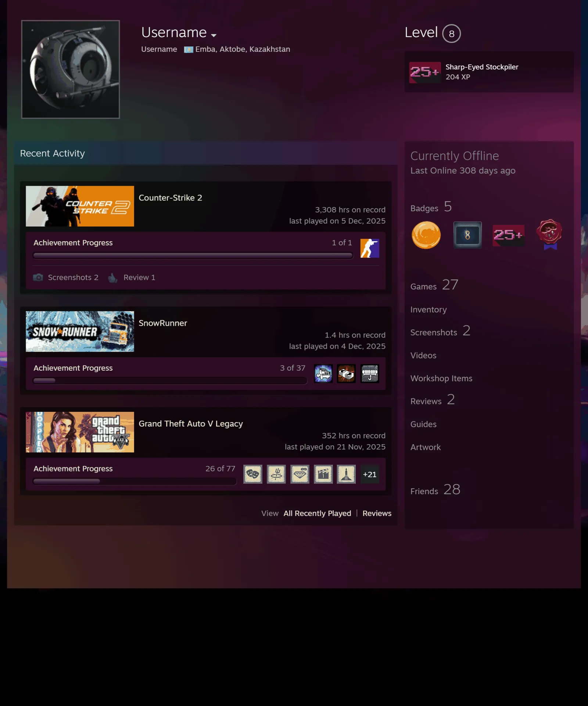Open the GTA V diamond achievement icon
The height and width of the screenshot is (706, 588).
pos(300,474)
